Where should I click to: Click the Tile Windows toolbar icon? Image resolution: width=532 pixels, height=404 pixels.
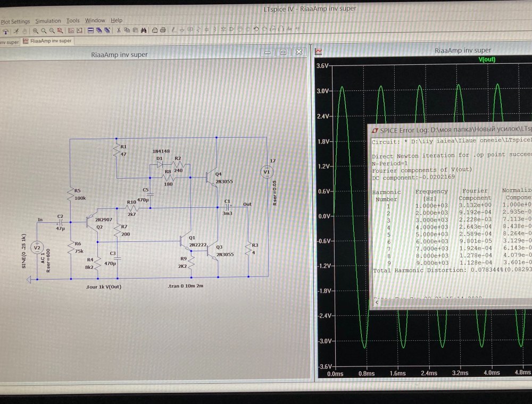(90, 31)
